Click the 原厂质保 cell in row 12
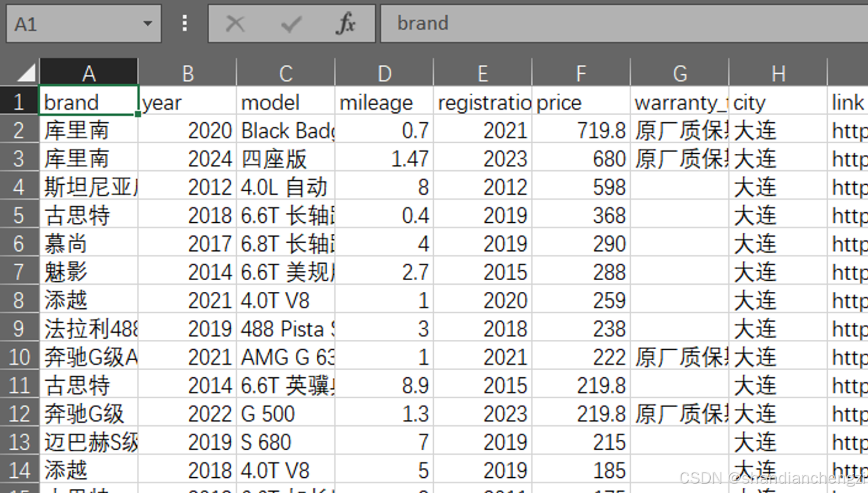The height and width of the screenshot is (493, 868). [680, 413]
